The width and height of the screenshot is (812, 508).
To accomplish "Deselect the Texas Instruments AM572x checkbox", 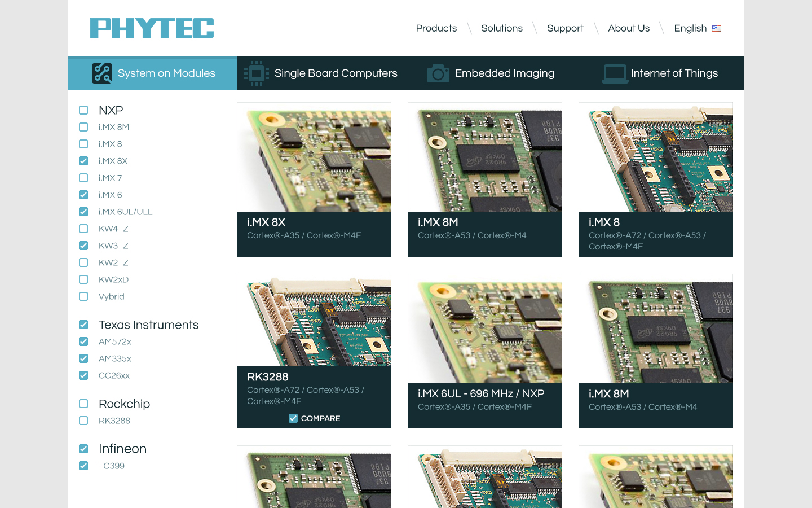I will (83, 341).
